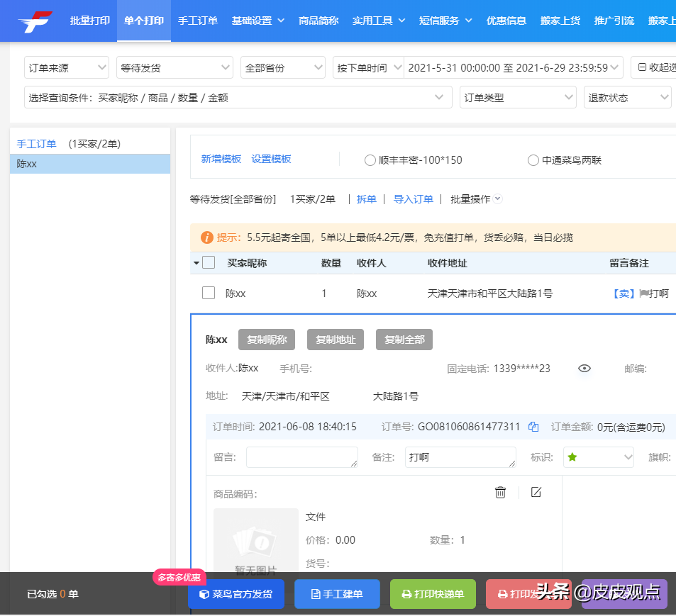
Task: Delete the product using the trash icon
Action: (x=500, y=491)
